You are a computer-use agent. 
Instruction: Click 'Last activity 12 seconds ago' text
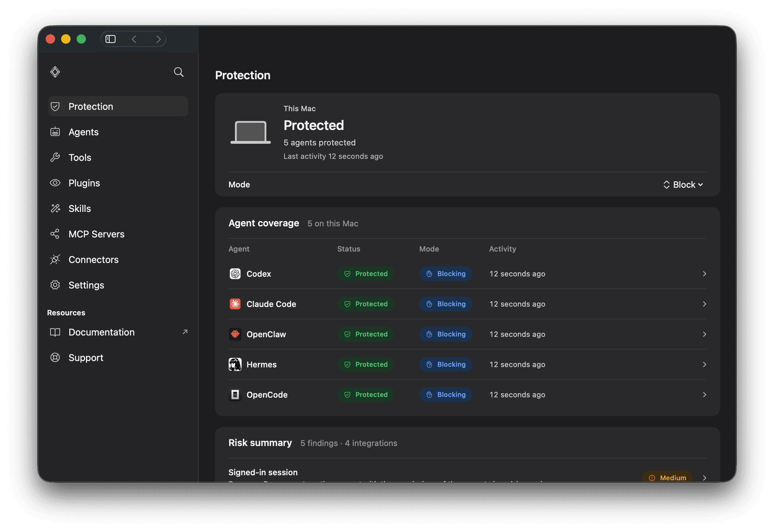333,156
